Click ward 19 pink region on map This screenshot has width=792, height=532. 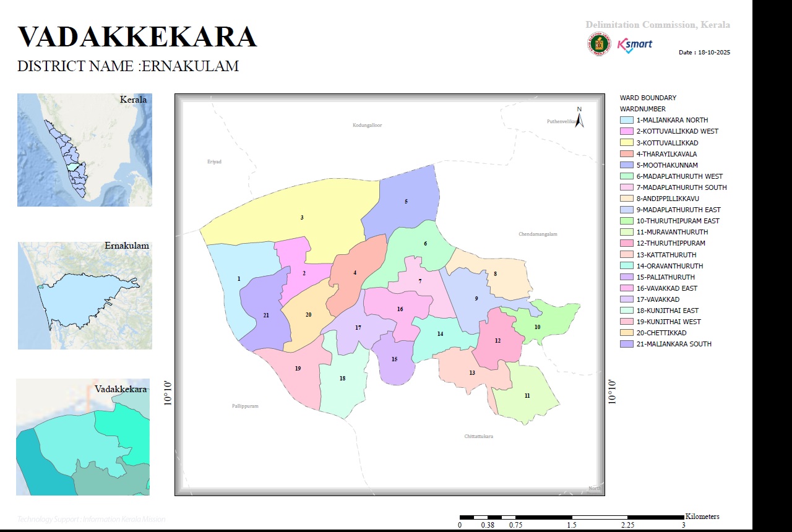[294, 371]
